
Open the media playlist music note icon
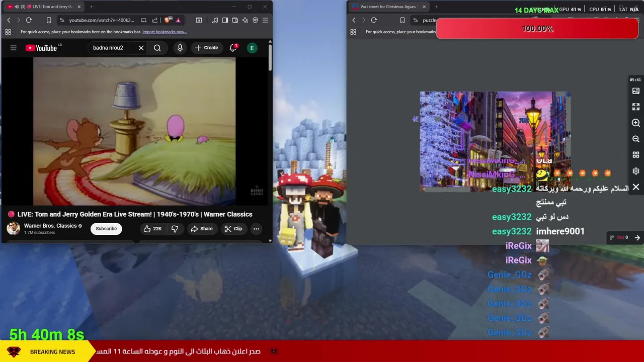coord(215,20)
